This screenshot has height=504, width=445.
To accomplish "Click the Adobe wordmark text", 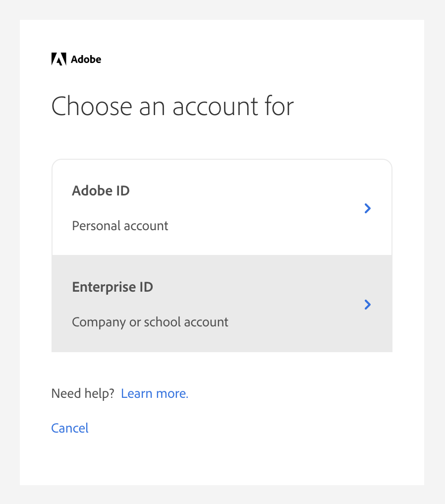I will tap(86, 60).
